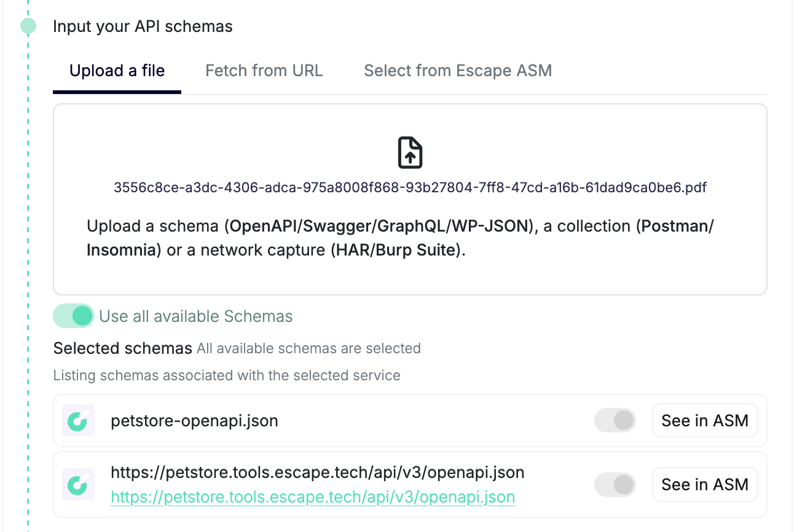
Task: Open the Fetch from URL tab
Action: 264,71
